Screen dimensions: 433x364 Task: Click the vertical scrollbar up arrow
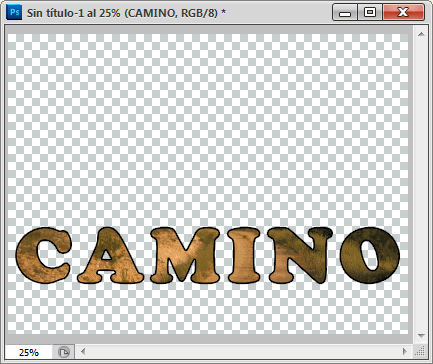click(x=421, y=34)
